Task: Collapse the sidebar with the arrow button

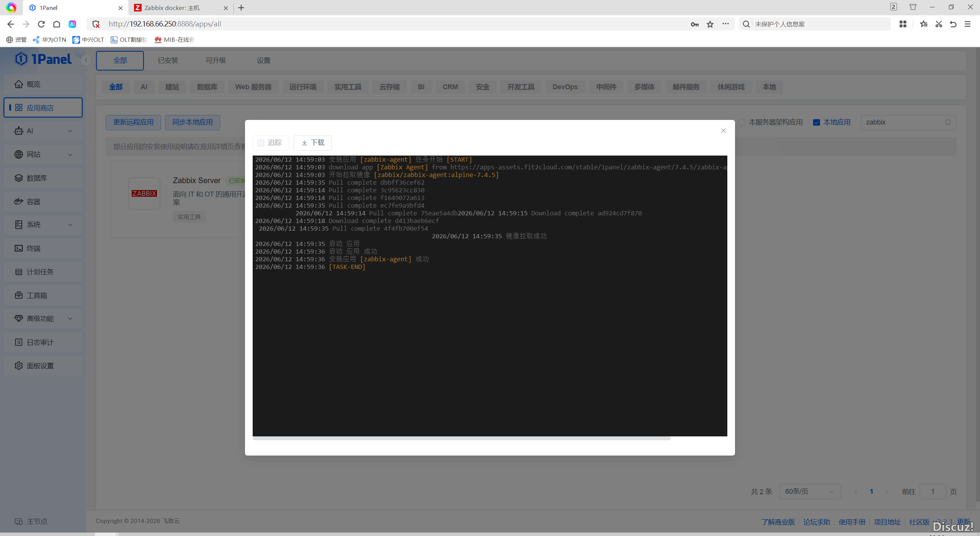Action: 86,60
